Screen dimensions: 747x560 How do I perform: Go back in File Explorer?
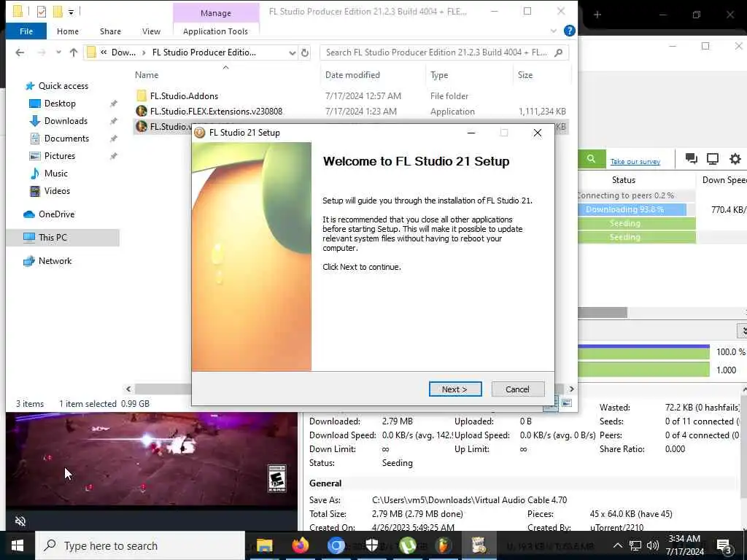[20, 52]
